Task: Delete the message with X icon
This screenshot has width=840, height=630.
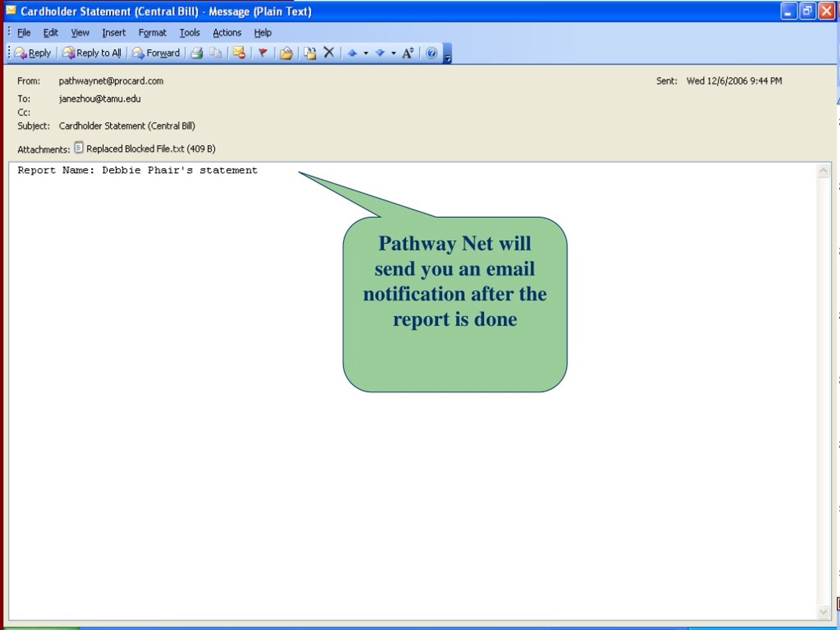Action: click(329, 52)
